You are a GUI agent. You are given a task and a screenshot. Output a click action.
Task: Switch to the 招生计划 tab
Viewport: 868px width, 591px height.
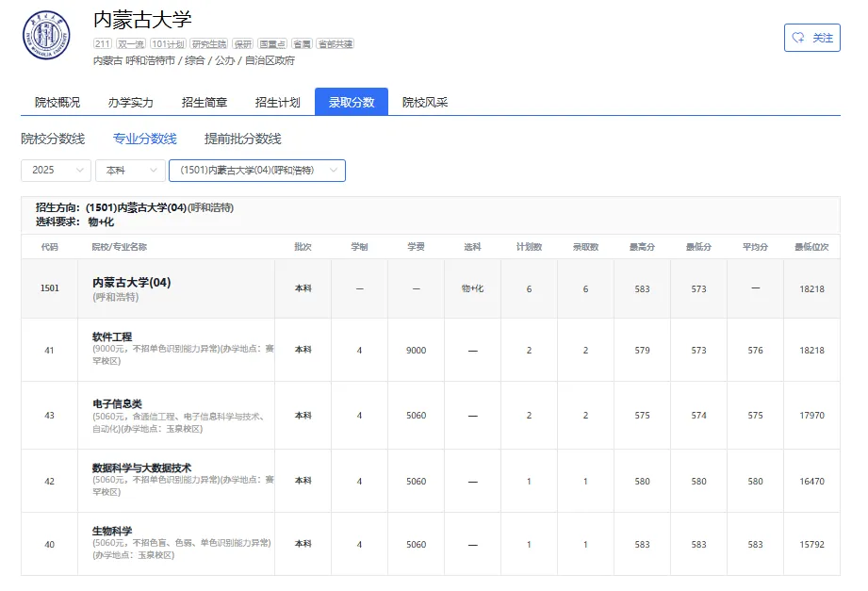[x=277, y=103]
